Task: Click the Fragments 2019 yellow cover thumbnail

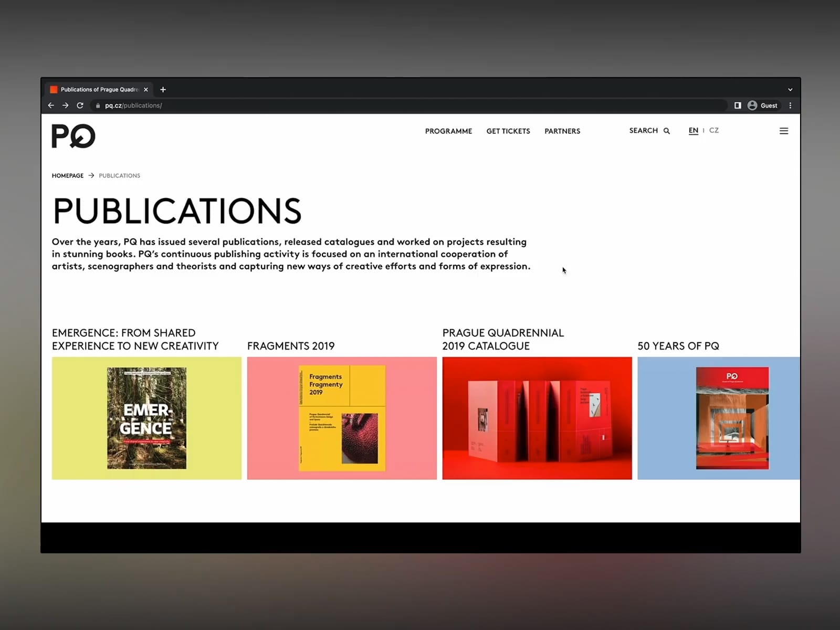Action: (342, 418)
